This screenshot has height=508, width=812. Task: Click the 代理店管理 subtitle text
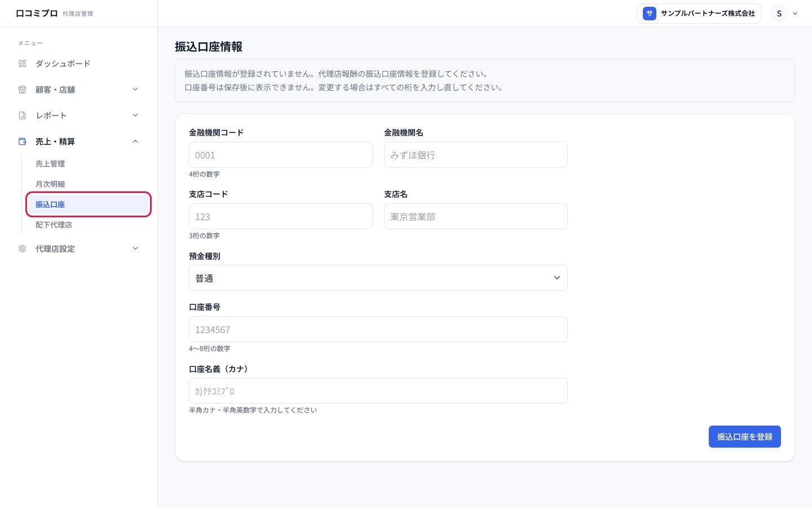78,14
